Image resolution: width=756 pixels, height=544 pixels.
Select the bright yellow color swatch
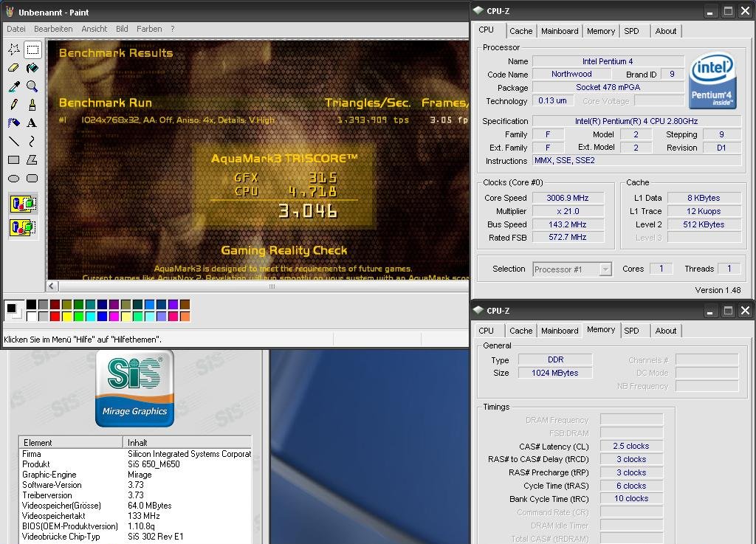coord(66,316)
